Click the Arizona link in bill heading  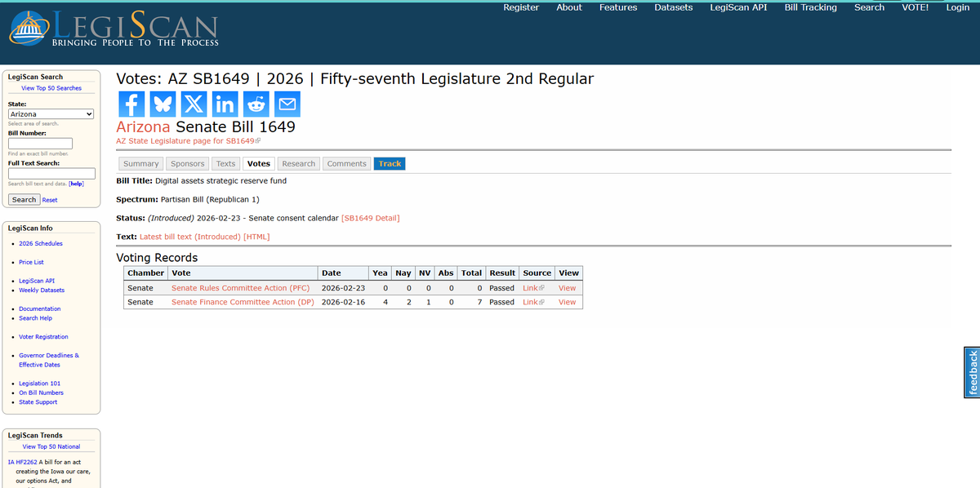tap(144, 127)
